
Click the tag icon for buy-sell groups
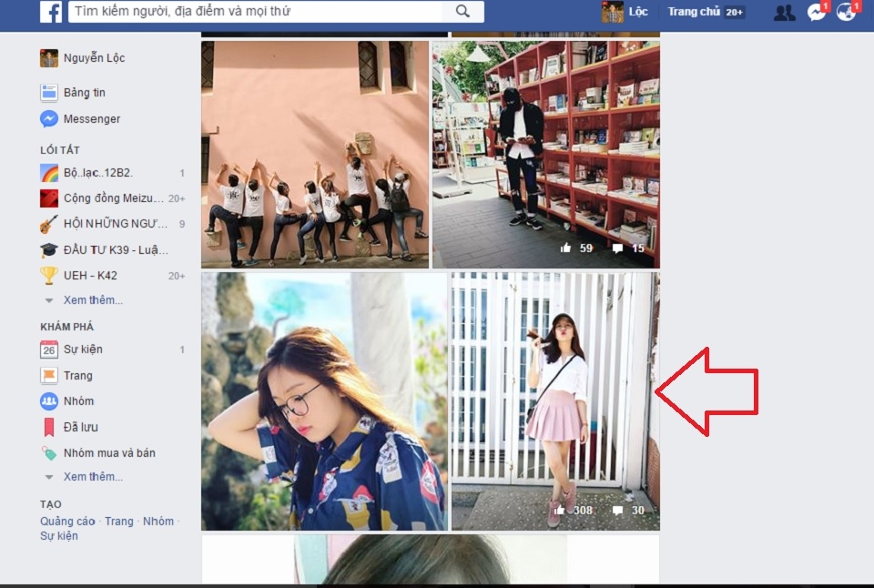(49, 453)
